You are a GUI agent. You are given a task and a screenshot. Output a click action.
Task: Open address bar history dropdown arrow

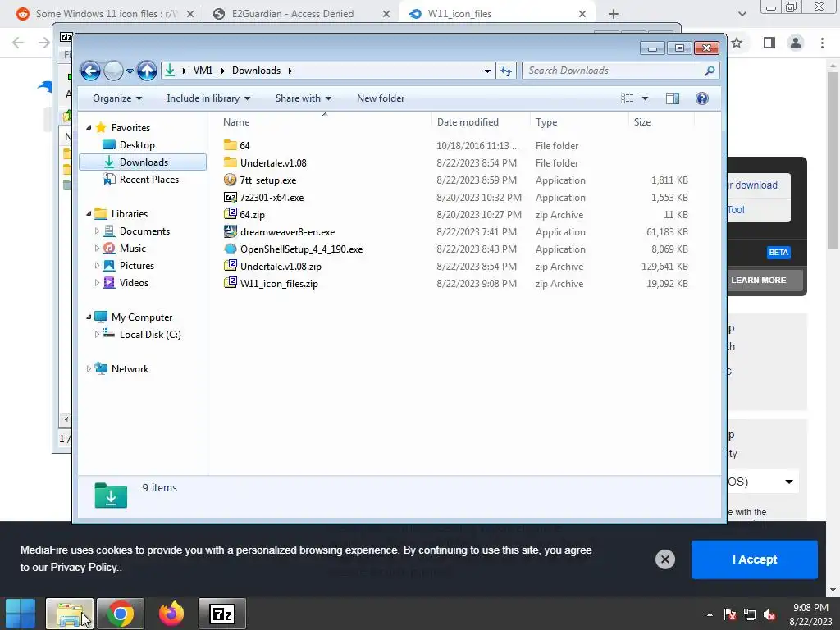click(x=487, y=71)
